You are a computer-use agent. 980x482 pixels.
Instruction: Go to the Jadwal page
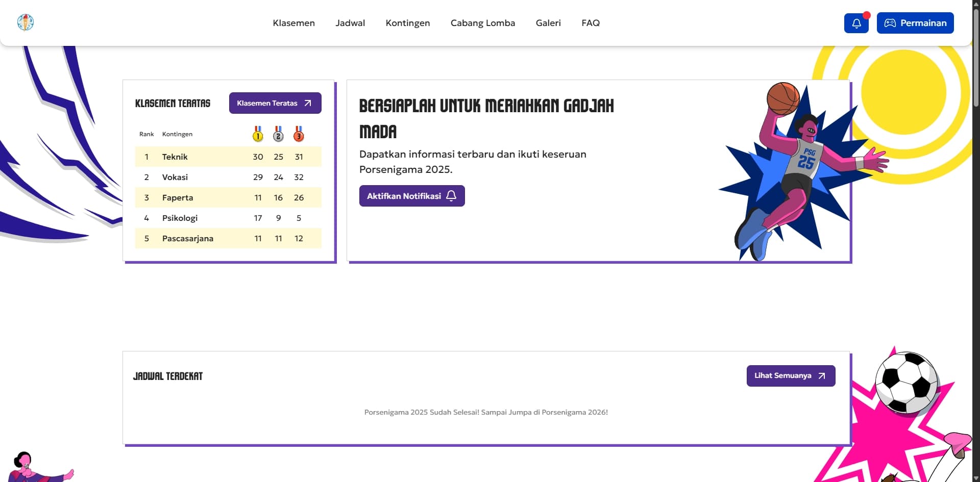pyautogui.click(x=350, y=23)
